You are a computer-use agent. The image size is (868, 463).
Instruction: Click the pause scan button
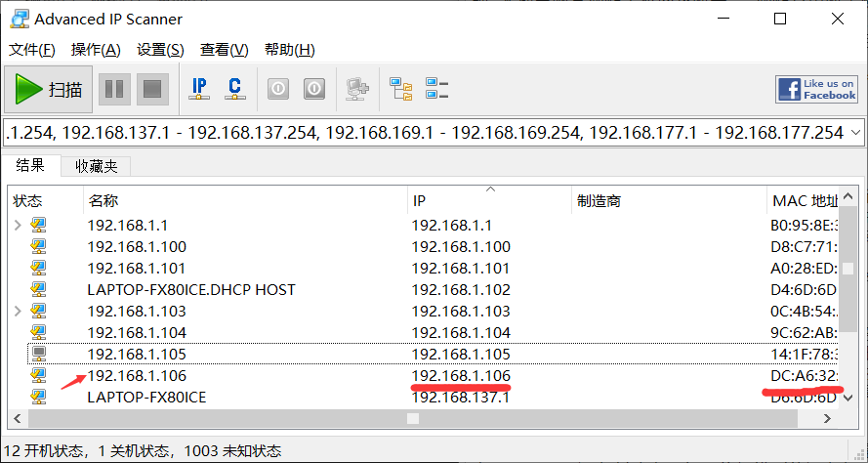coord(114,89)
